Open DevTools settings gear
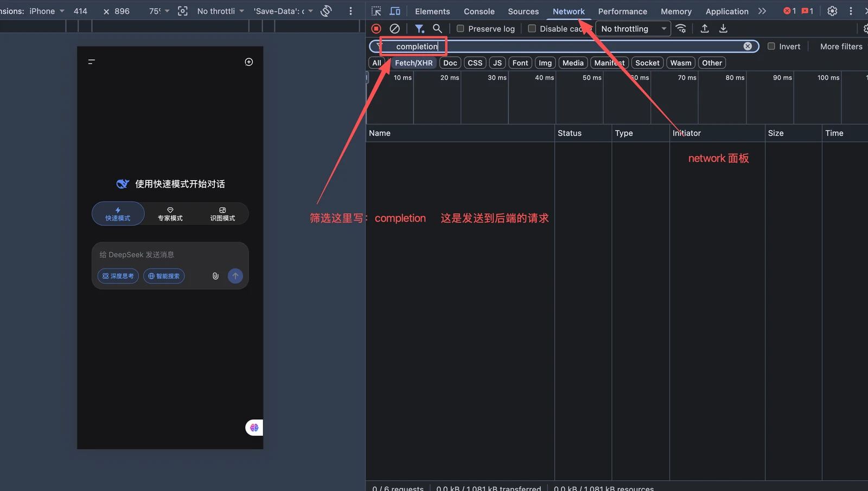Screen dimensions: 868x491 832,11
